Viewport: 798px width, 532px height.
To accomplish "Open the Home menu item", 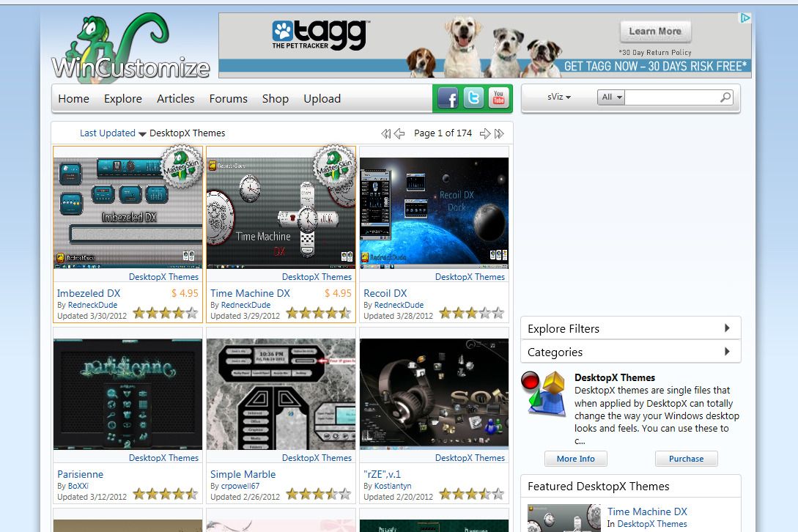I will tap(73, 99).
